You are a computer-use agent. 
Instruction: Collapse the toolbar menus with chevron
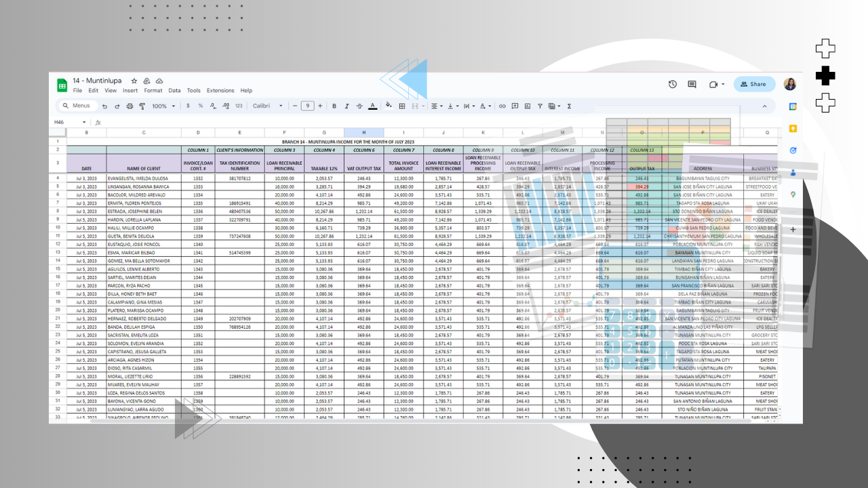coord(765,106)
